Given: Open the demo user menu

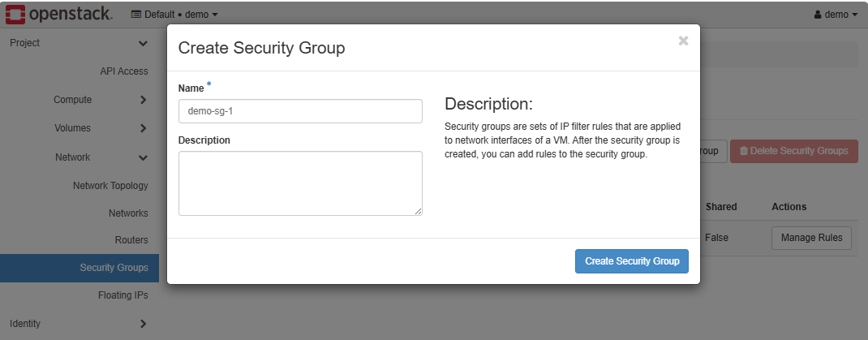Looking at the screenshot, I should pyautogui.click(x=835, y=15).
